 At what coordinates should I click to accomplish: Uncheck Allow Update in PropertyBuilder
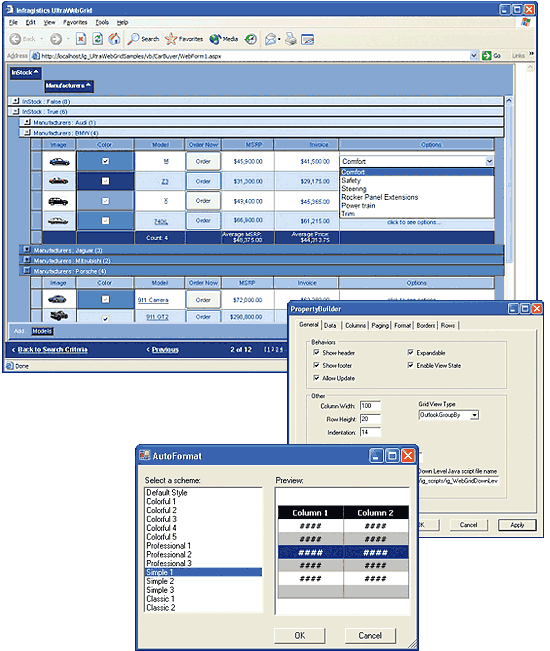(316, 378)
